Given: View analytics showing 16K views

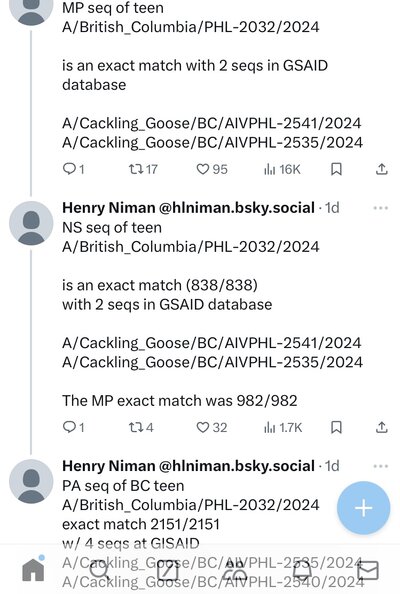Looking at the screenshot, I should pos(282,169).
